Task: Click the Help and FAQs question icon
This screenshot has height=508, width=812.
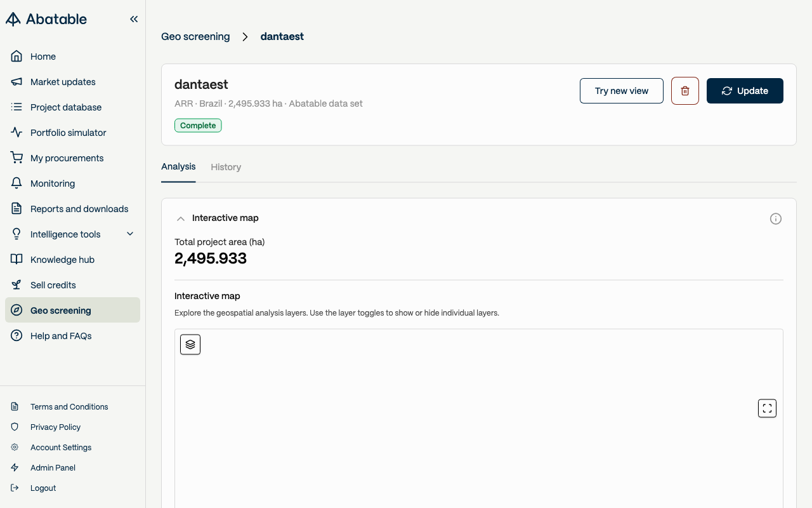Action: 16,336
